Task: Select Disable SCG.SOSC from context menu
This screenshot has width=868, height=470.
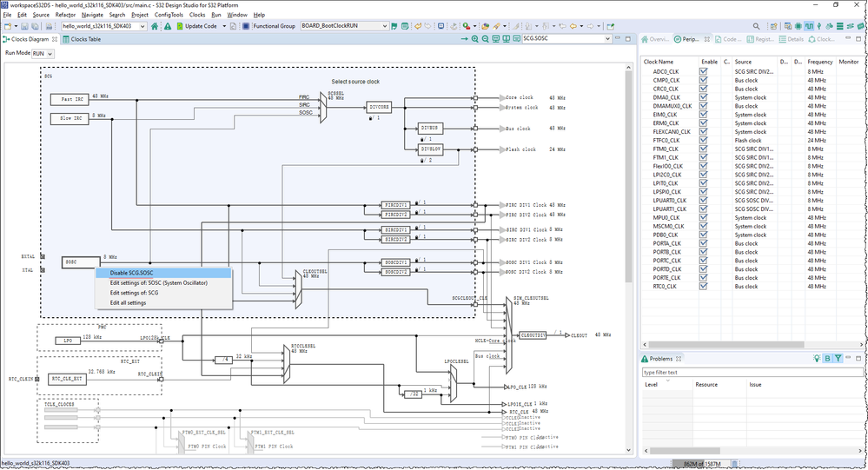Action: pyautogui.click(x=132, y=273)
